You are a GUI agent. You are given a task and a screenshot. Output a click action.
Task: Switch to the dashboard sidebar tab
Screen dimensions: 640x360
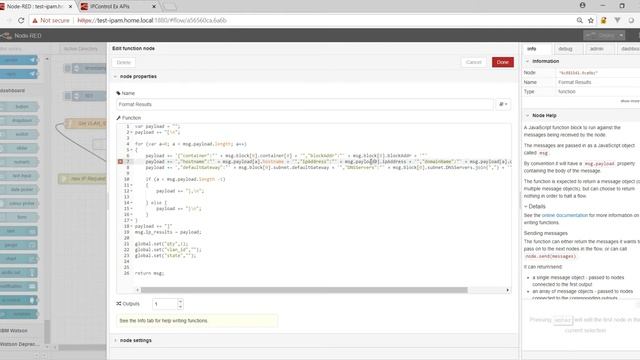[629, 49]
